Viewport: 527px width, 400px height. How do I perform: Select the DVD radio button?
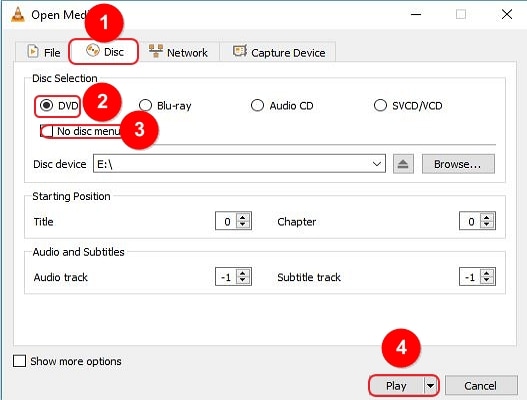point(46,106)
